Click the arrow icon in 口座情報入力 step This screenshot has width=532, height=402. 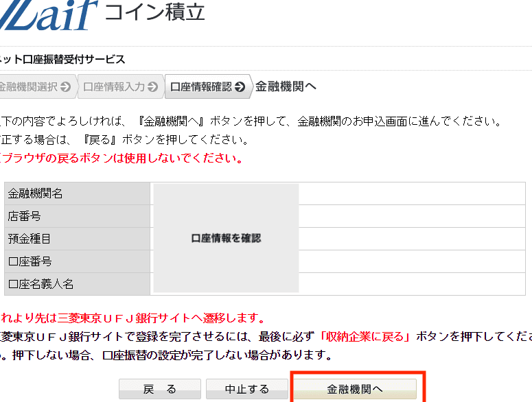[152, 87]
